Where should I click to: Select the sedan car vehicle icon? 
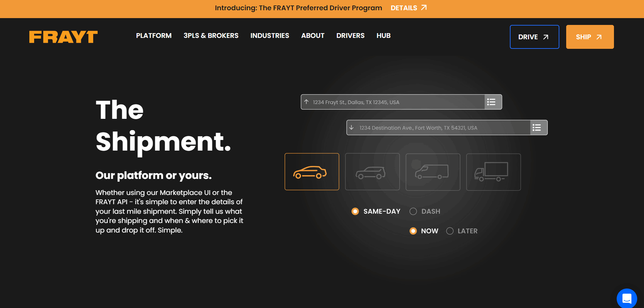point(312,172)
